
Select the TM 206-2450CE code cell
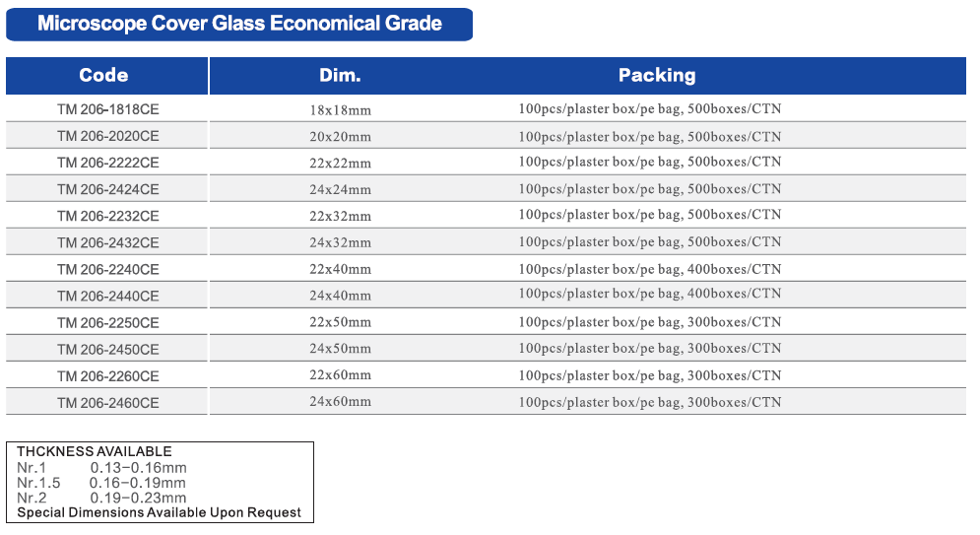click(x=108, y=350)
